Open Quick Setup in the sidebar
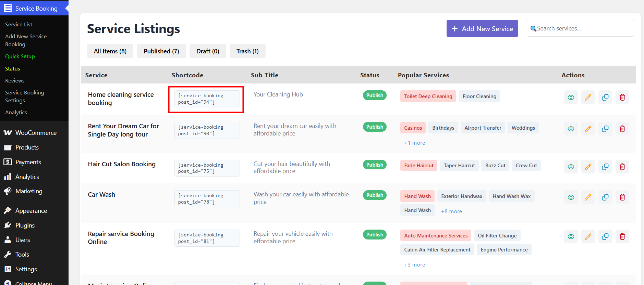Image resolution: width=644 pixels, height=285 pixels. (20, 56)
